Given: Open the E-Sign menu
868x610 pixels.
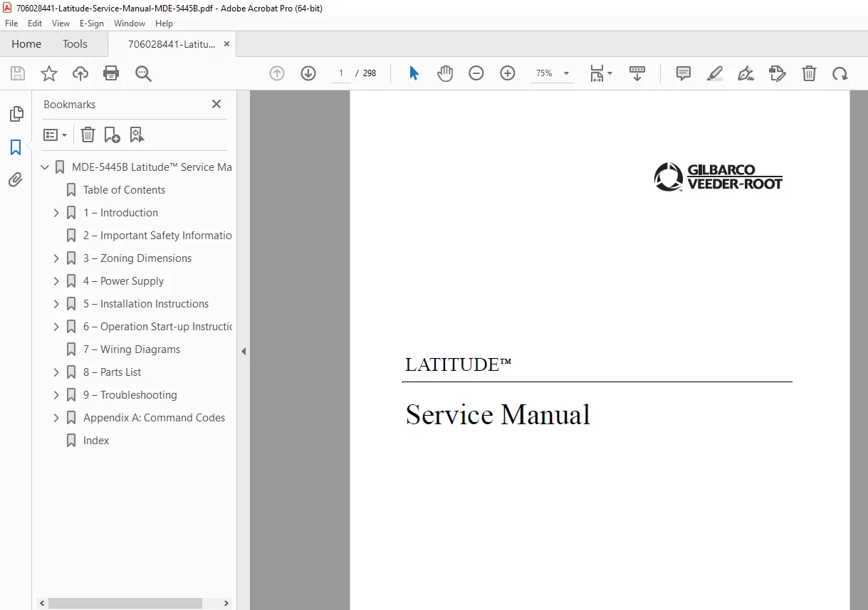Looking at the screenshot, I should coord(92,23).
